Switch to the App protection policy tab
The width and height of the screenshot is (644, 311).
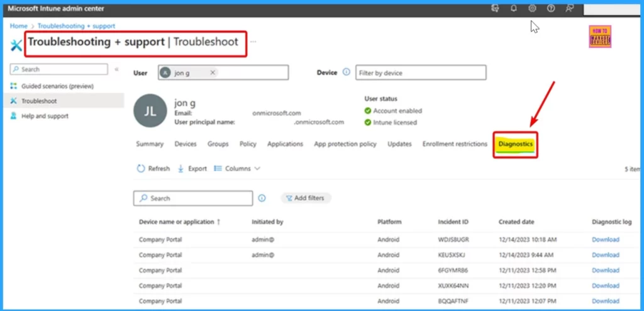345,144
